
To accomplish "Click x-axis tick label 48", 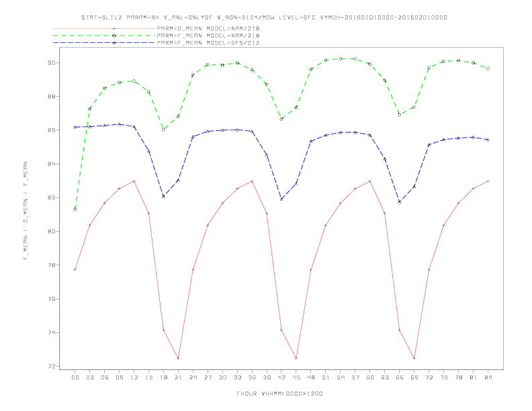I will (311, 377).
